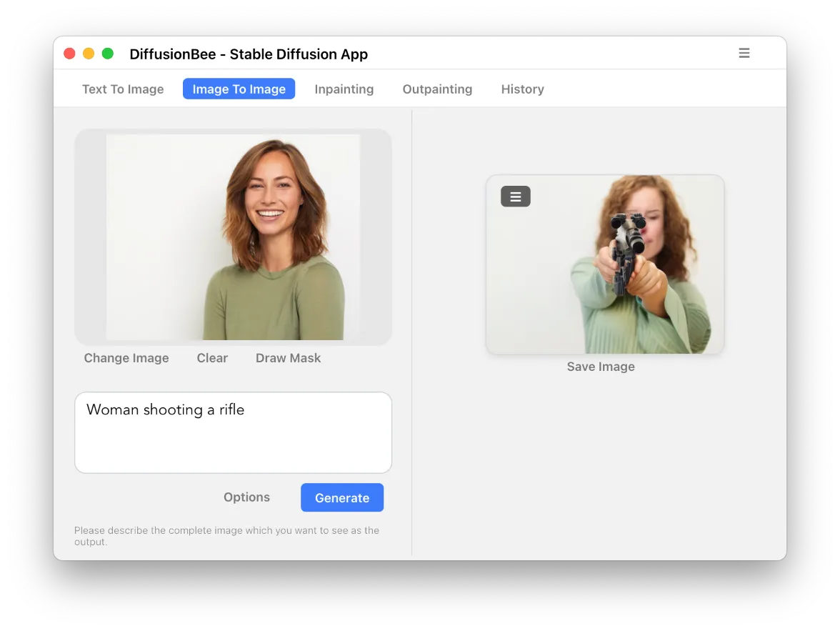Go to the Inpainting tab

(x=344, y=89)
